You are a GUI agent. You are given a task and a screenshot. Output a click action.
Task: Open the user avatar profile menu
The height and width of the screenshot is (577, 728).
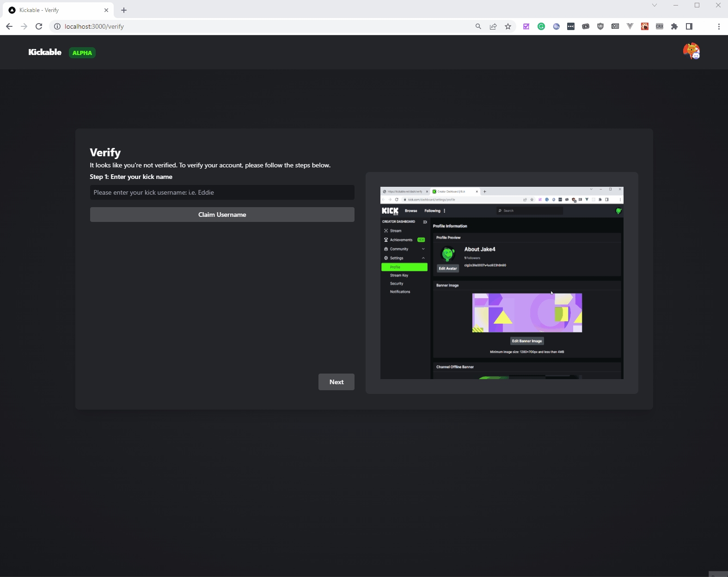tap(691, 51)
